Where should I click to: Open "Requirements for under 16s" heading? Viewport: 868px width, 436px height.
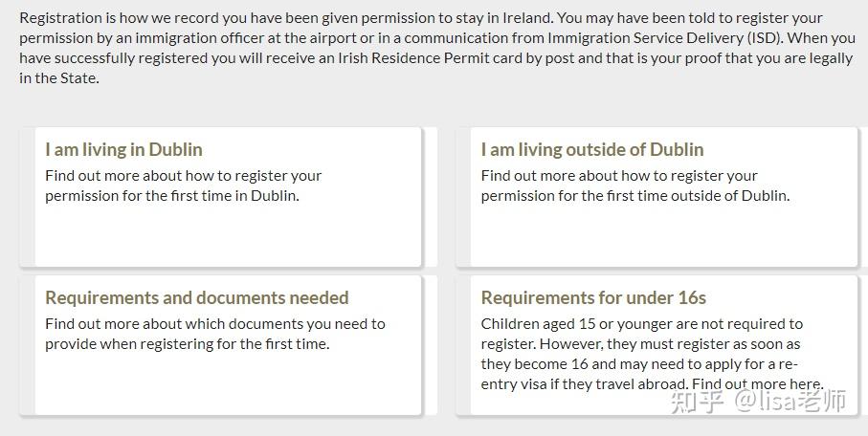click(x=593, y=297)
